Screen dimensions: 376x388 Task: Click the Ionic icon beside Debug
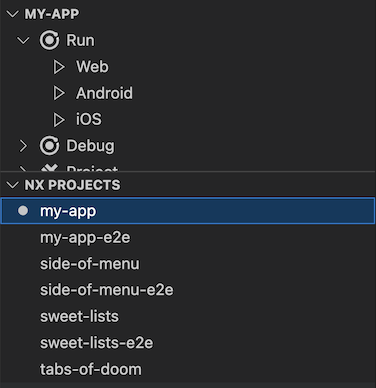pyautogui.click(x=49, y=146)
